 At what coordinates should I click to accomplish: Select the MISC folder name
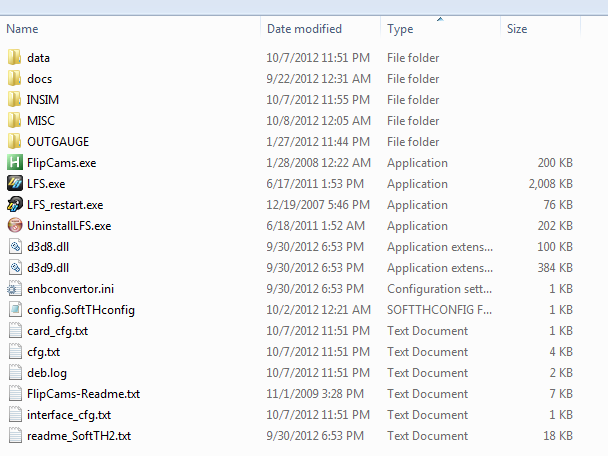coord(41,121)
